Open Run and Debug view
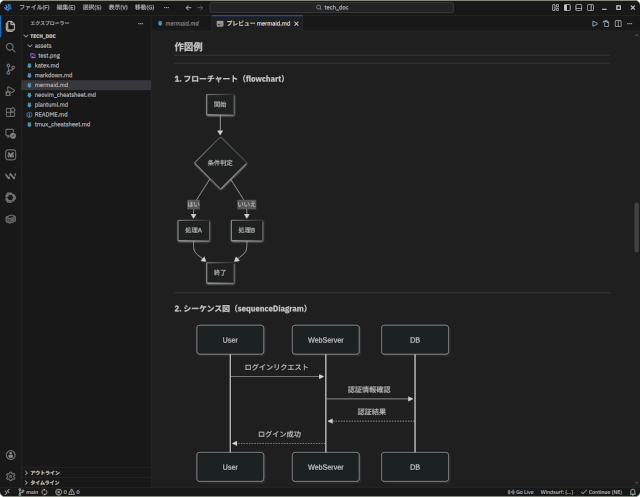640x497 pixels. click(10, 91)
